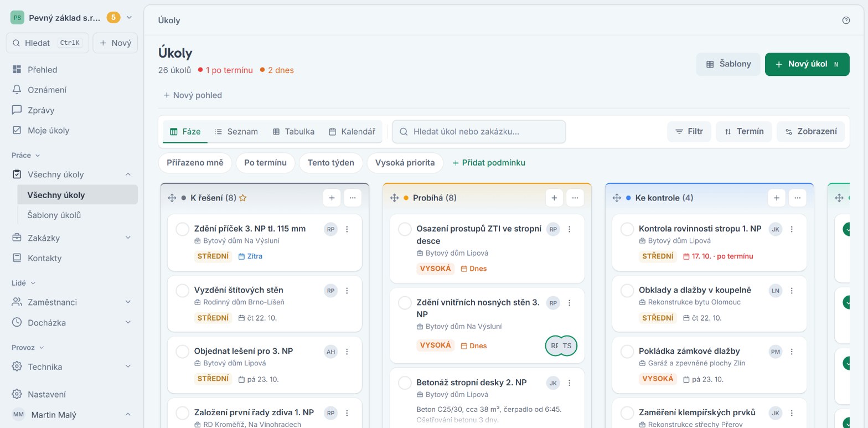Open the menu for Osazení prostupů ZTI card
This screenshot has height=428, width=868.
pyautogui.click(x=570, y=229)
